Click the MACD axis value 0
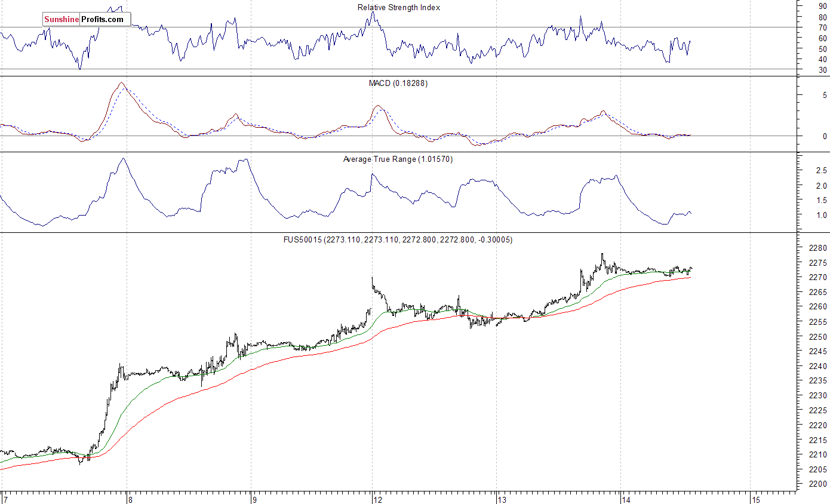Screen dimensions: 830x504 825,136
